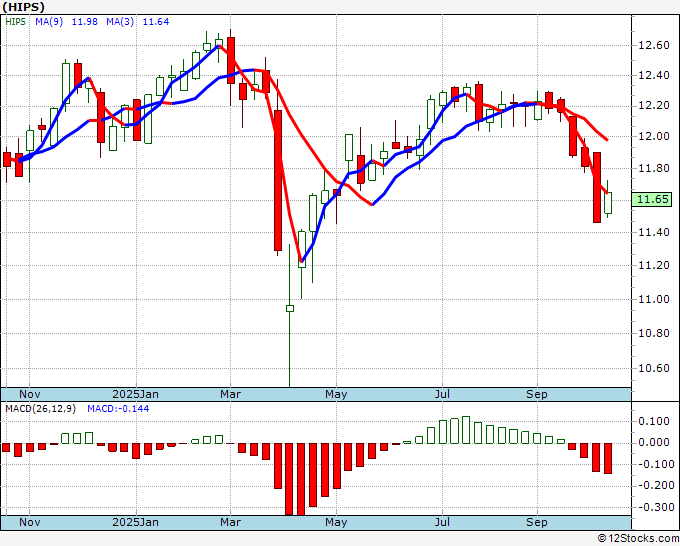Image resolution: width=680 pixels, height=546 pixels.
Task: Click the Mar label on MACD axis
Action: [230, 522]
